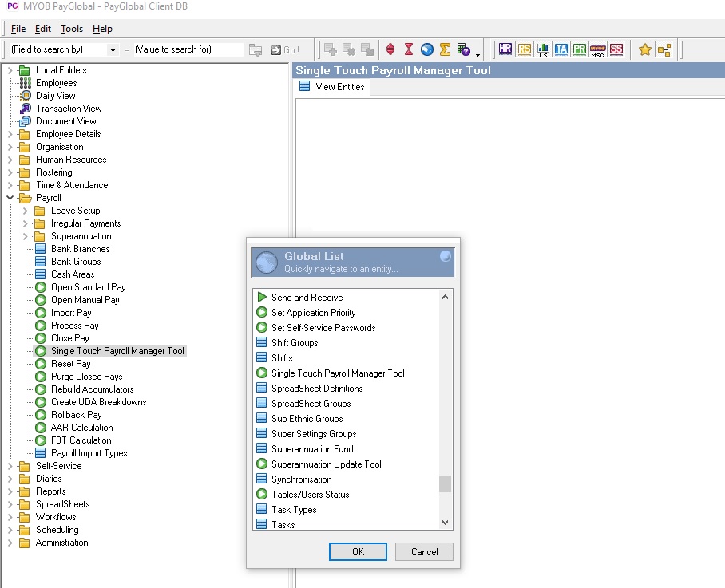Click the Global List scrollbar down arrow
The width and height of the screenshot is (725, 588).
(445, 523)
